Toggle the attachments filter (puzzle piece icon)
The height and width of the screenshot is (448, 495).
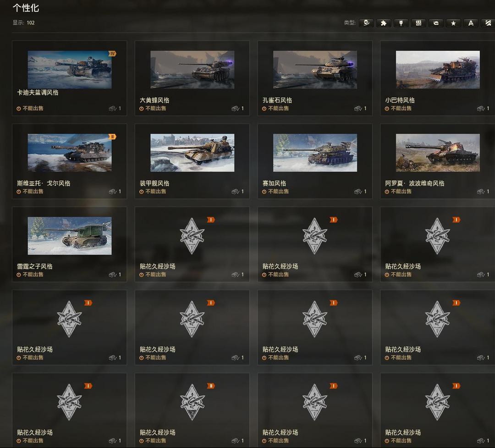click(384, 23)
